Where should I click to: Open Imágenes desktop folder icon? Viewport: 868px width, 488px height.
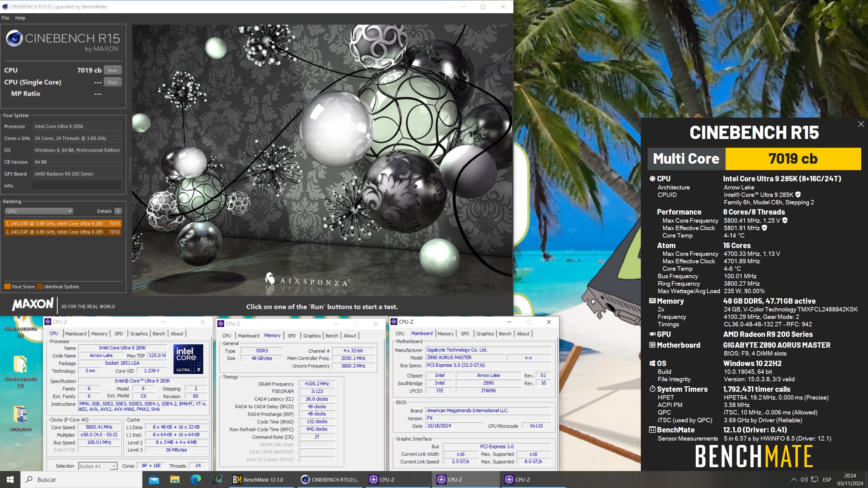click(x=20, y=418)
